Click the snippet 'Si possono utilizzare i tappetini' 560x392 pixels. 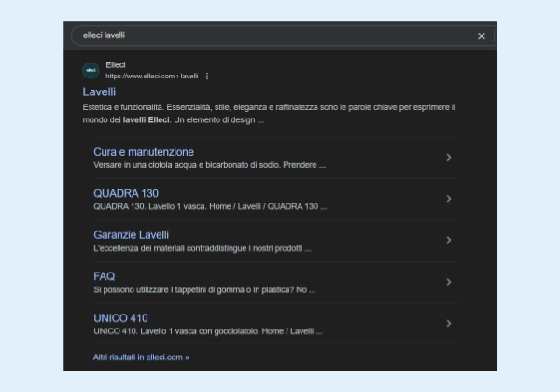(150, 290)
